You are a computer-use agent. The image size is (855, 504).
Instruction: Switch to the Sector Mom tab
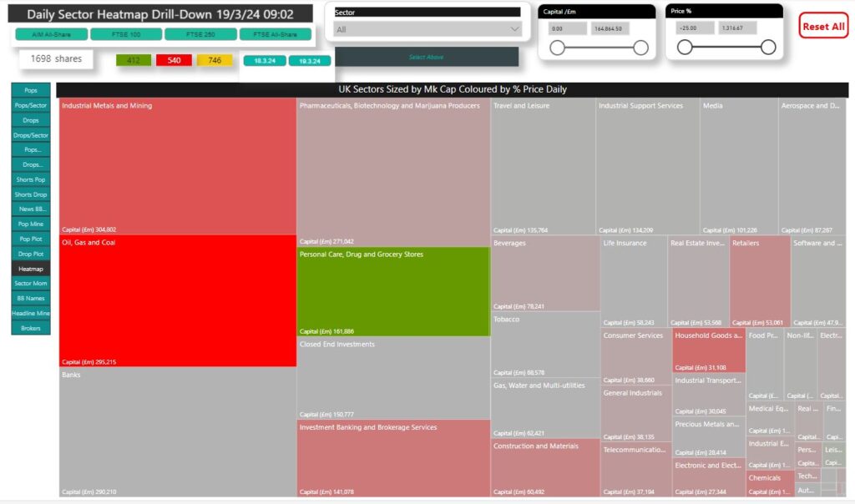[31, 283]
